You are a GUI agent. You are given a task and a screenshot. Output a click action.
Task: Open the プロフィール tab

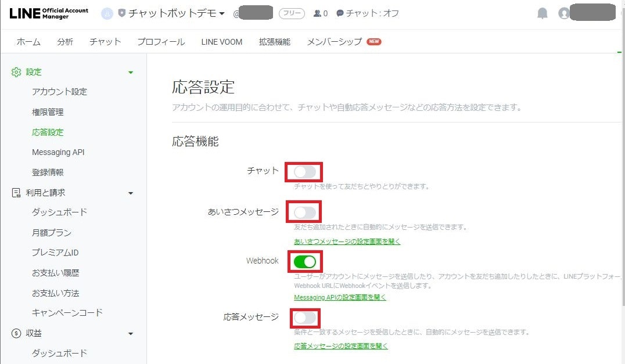[161, 42]
